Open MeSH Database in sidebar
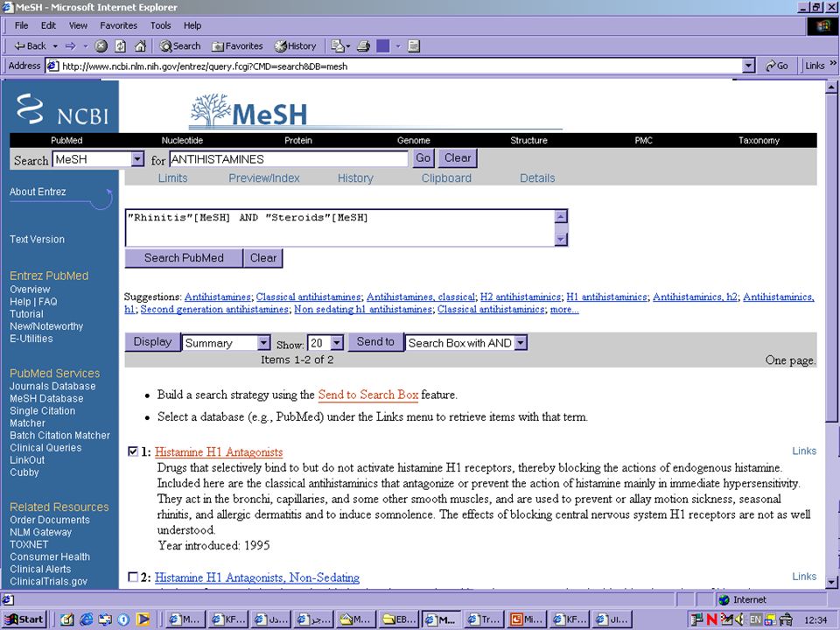840x630 pixels. click(46, 399)
